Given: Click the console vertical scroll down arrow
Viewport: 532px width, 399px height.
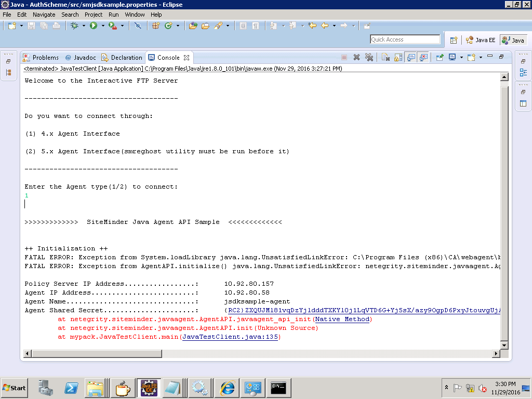Looking at the screenshot, I should [x=504, y=345].
